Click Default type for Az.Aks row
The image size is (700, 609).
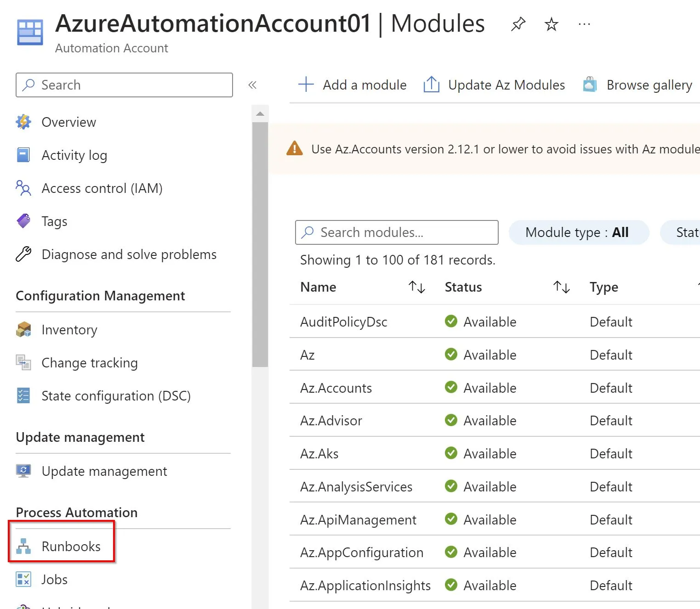point(611,454)
